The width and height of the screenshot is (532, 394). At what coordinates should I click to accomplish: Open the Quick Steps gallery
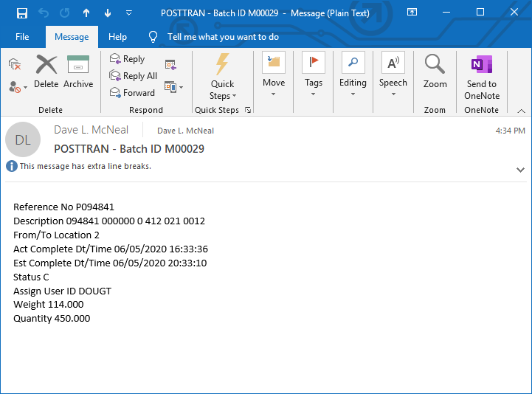[222, 77]
